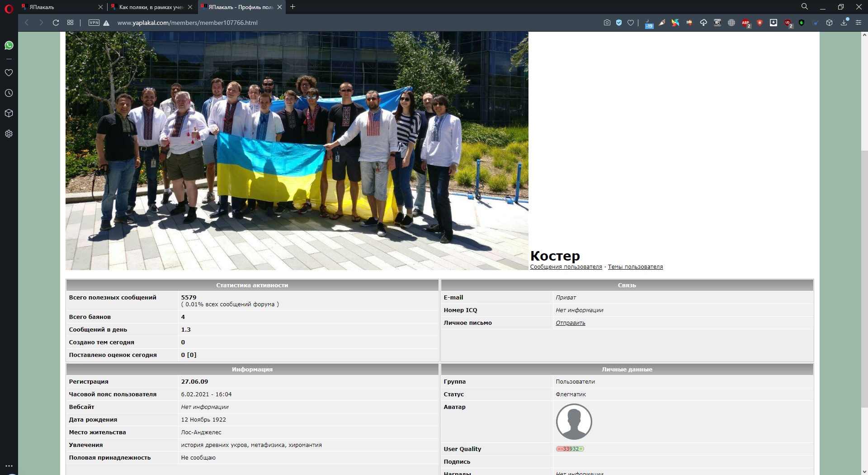This screenshot has width=868, height=475.
Task: Click the scrollbar down arrow
Action: tap(864, 472)
